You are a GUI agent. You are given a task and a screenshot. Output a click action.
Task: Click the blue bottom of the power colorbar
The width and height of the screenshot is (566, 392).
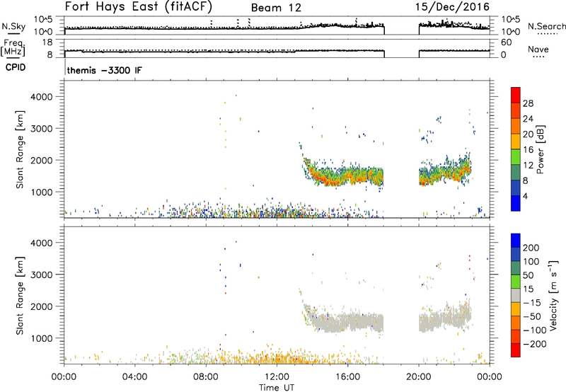516,203
